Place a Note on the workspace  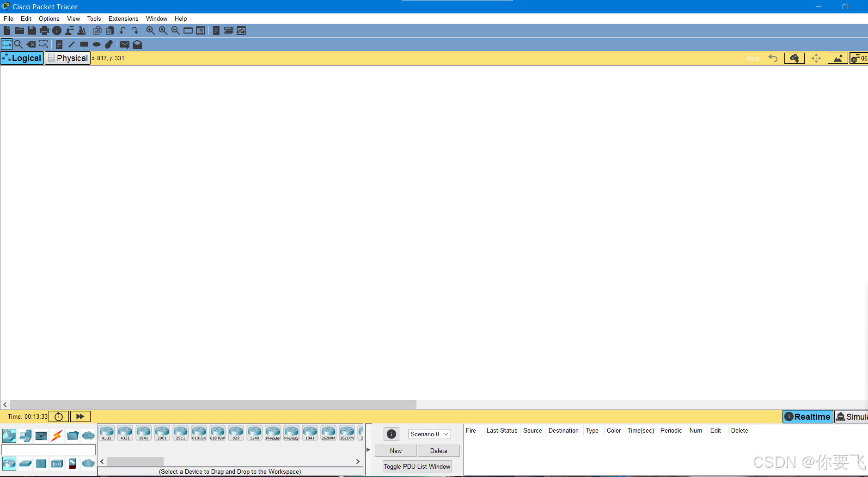59,44
